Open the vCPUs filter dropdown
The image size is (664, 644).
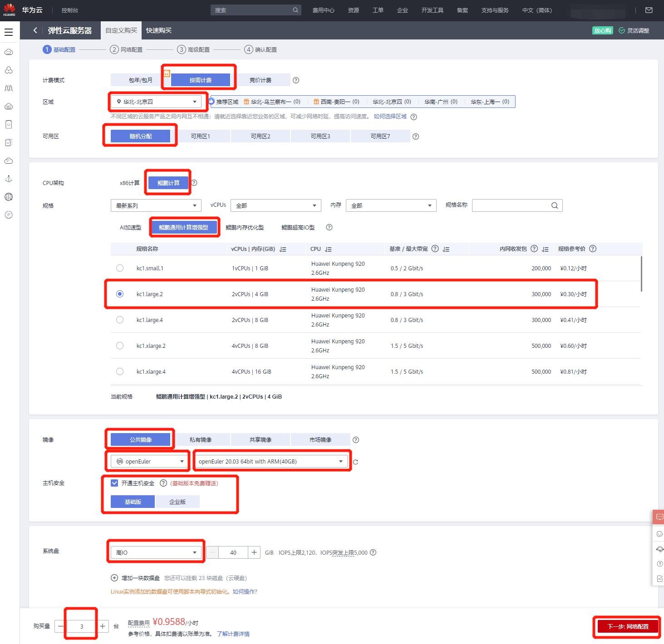point(276,205)
